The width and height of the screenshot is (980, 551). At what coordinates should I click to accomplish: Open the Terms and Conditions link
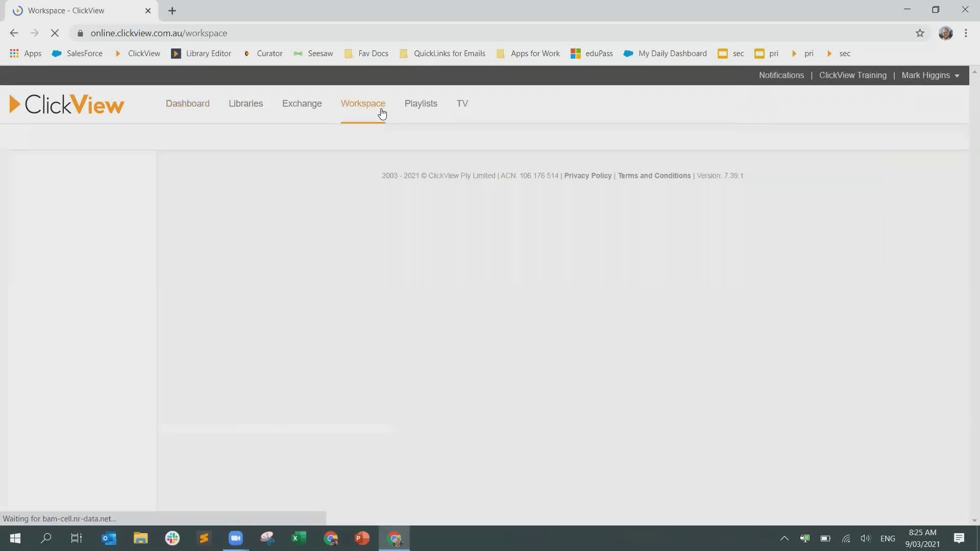(654, 176)
